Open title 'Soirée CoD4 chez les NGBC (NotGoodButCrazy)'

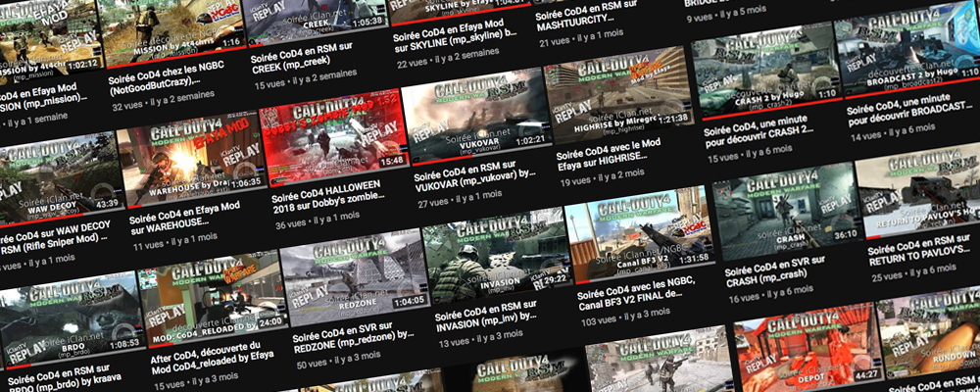click(x=168, y=77)
